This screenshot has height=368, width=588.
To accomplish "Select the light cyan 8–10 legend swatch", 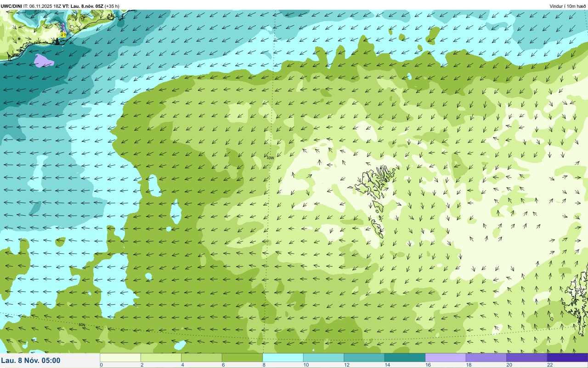I will click(x=283, y=357).
